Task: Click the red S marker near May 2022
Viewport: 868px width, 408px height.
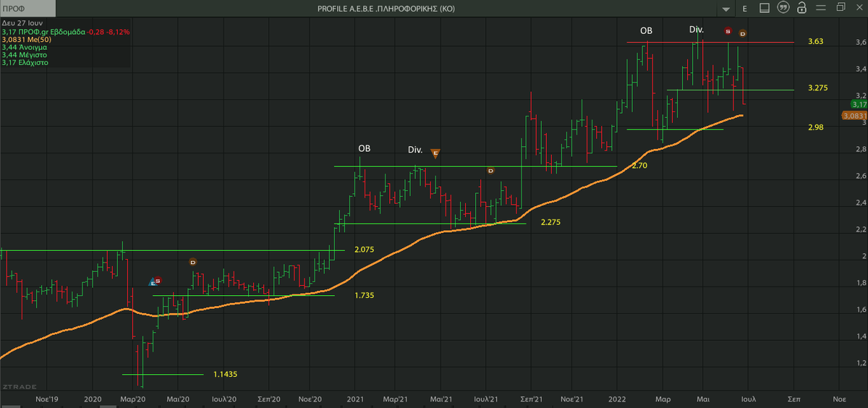Action: click(728, 31)
